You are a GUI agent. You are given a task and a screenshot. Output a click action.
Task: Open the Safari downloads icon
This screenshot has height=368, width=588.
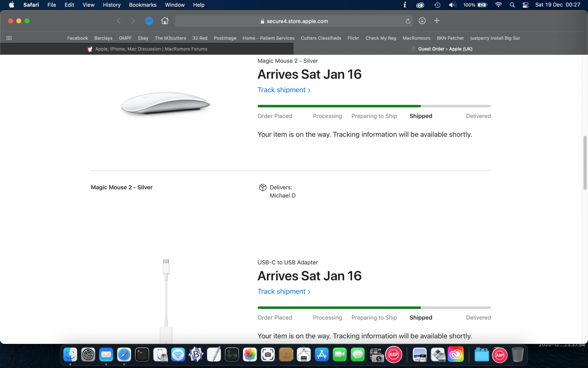point(422,21)
